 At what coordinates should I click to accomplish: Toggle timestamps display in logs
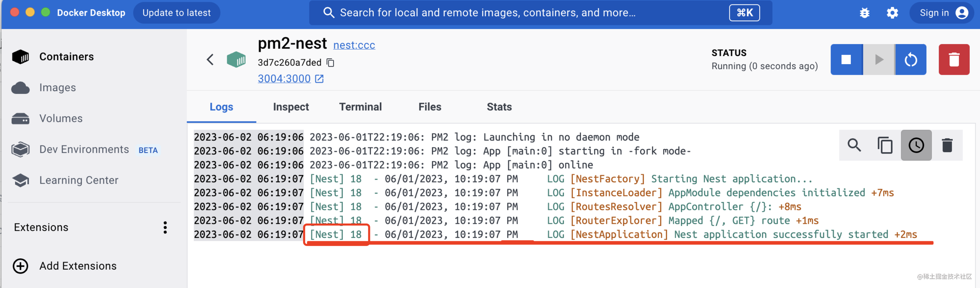pyautogui.click(x=916, y=145)
